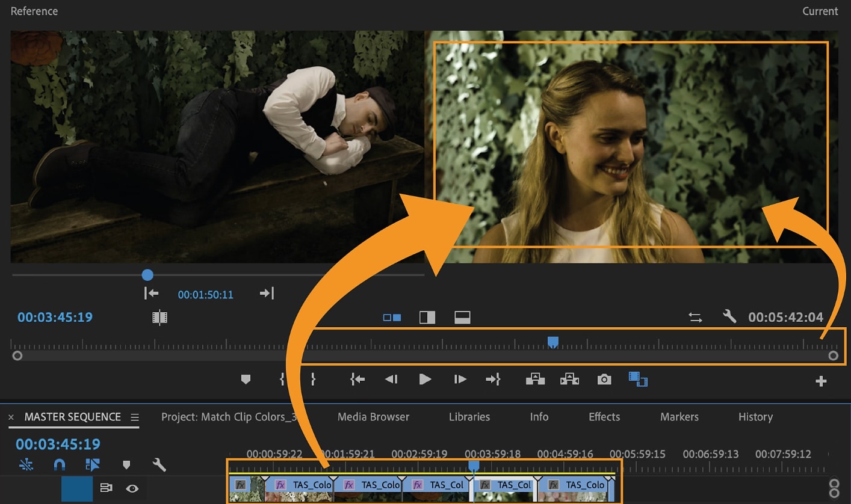Viewport: 851px width, 504px height.
Task: Click the Extract icon in the transport controls
Action: 569,379
